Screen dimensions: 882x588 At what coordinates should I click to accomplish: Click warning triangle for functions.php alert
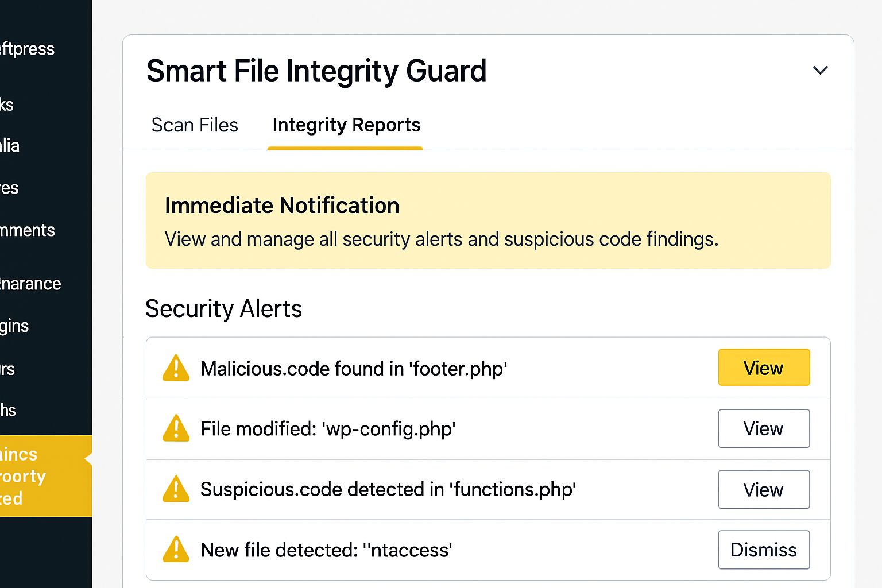coord(176,489)
